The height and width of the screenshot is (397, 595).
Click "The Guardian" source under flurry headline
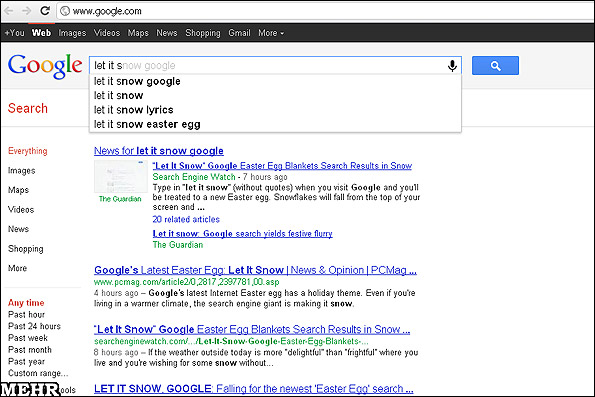click(x=178, y=245)
